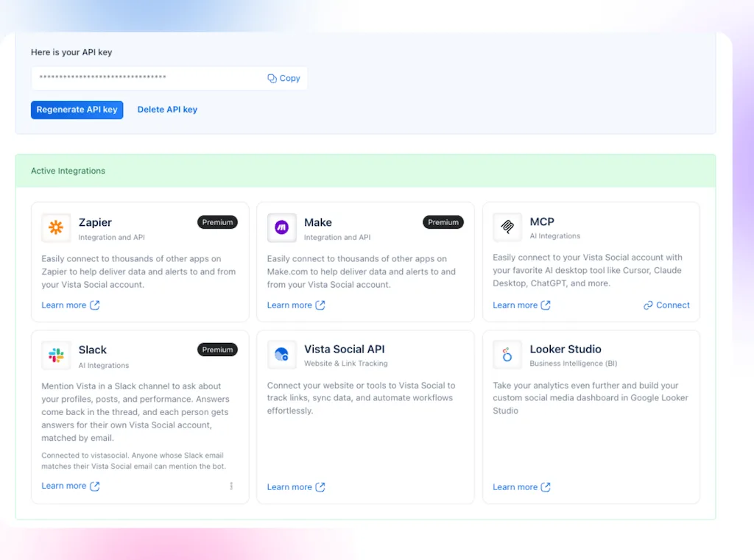Click 'AI Integrations' subtitle under Slack

click(104, 365)
